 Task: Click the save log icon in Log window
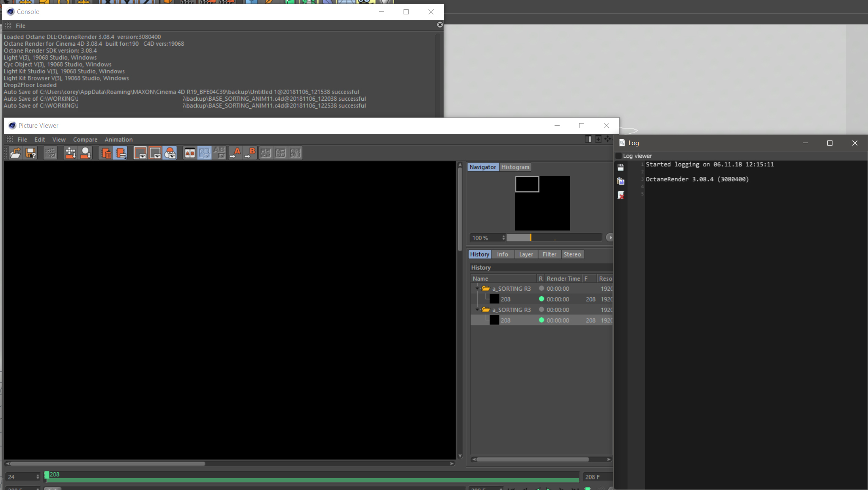(621, 168)
